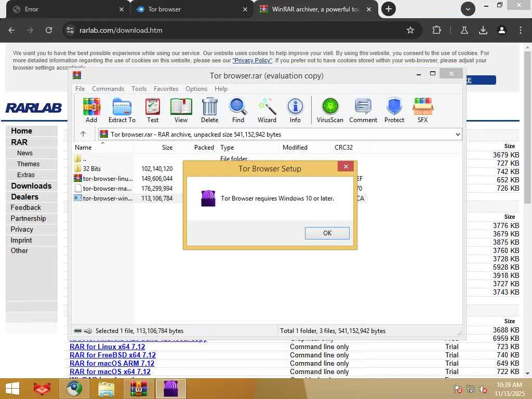Open the Chrome extensions puzzle icon
This screenshot has width=532, height=399.
point(436,30)
